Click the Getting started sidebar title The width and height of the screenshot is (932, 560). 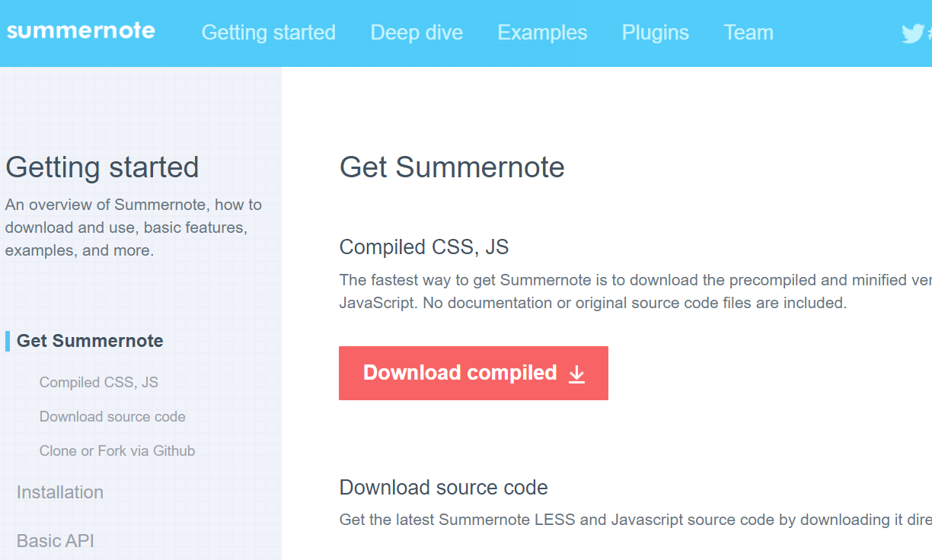click(102, 167)
